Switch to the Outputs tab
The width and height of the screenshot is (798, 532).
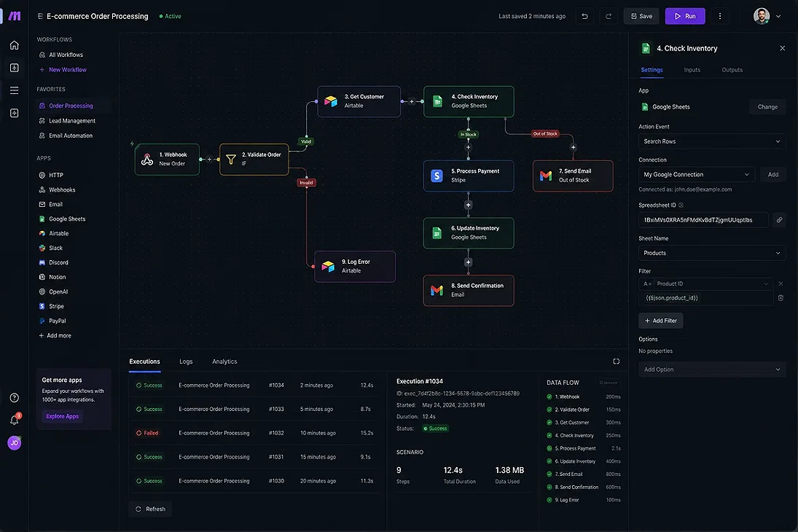tap(732, 70)
